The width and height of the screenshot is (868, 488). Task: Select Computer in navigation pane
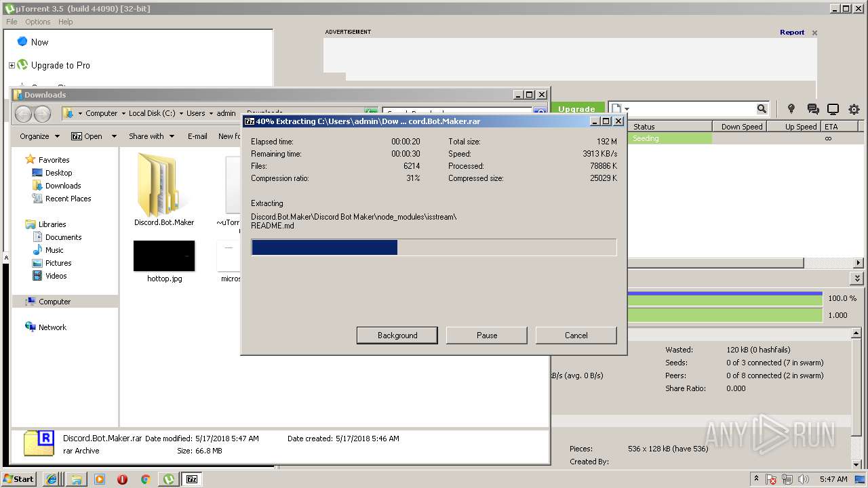[x=54, y=302]
